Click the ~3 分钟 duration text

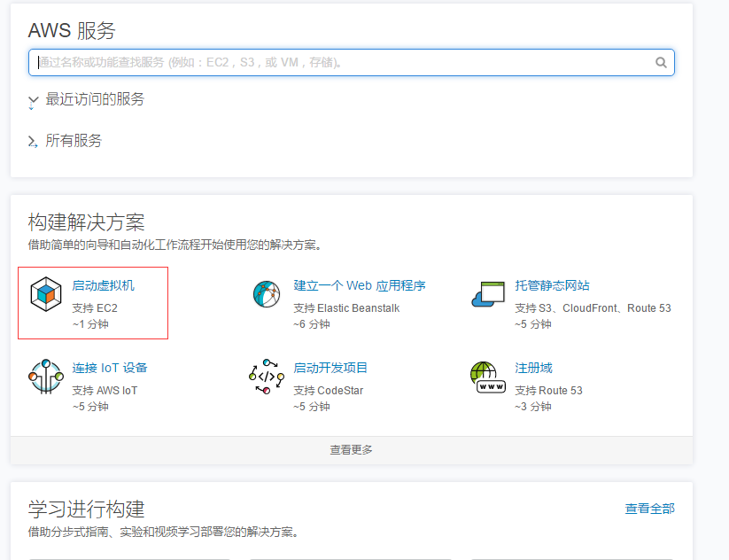533,407
